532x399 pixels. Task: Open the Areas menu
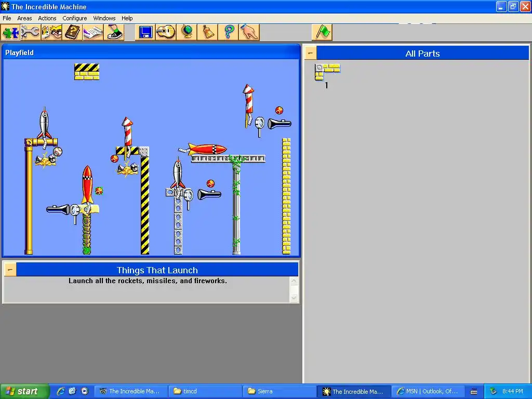[24, 18]
